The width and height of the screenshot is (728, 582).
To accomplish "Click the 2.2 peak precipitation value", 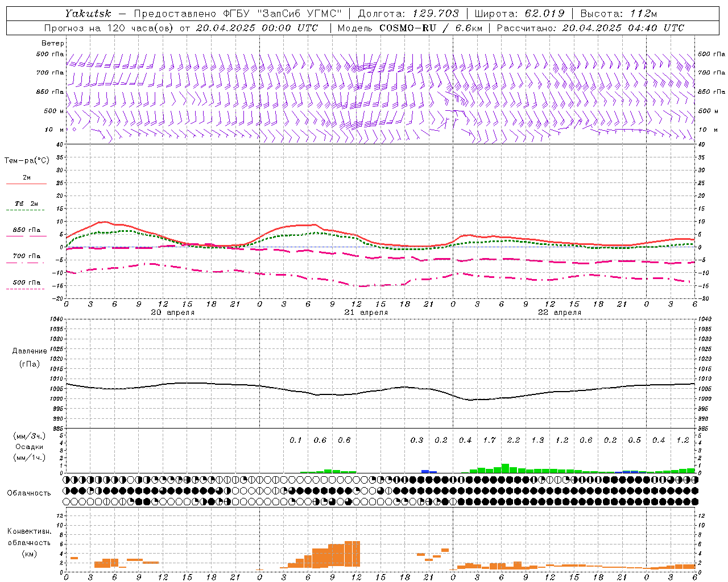I will (x=513, y=440).
